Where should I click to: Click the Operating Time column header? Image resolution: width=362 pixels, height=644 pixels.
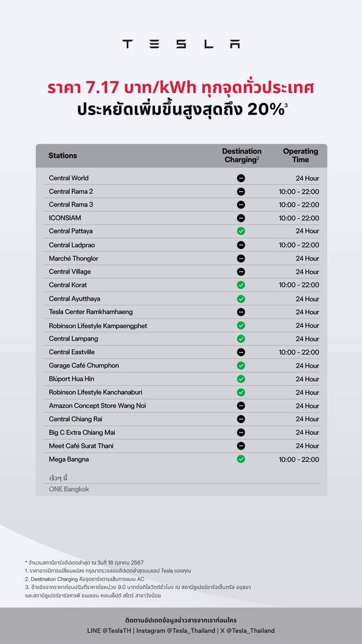tap(300, 156)
